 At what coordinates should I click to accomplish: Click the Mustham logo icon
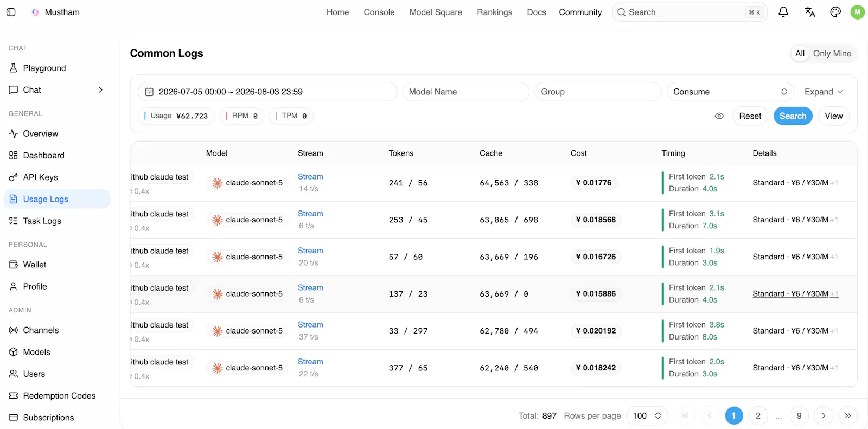click(x=35, y=12)
